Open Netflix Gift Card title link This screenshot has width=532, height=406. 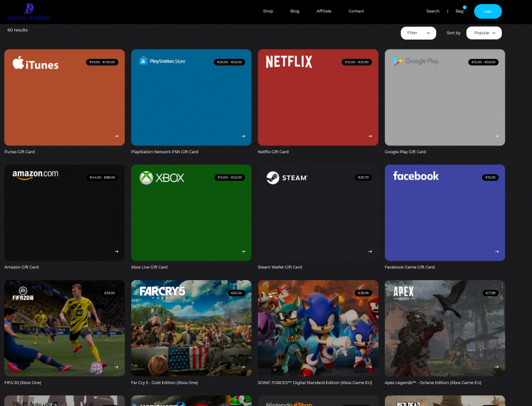(273, 152)
